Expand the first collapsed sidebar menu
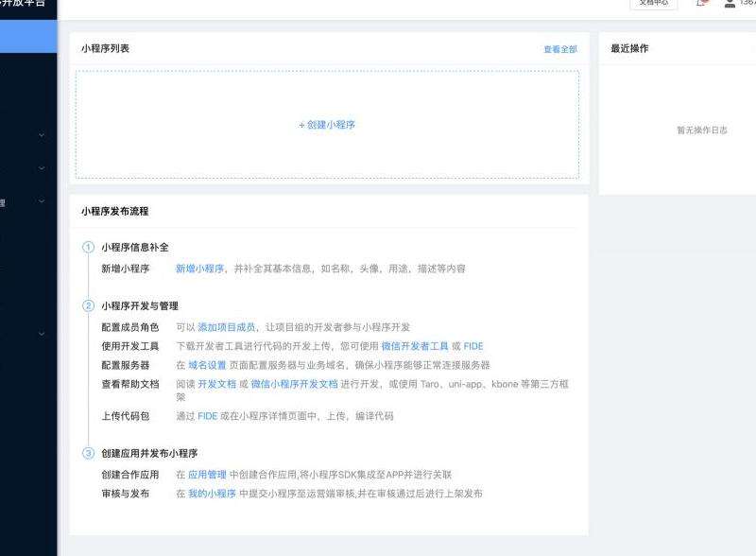This screenshot has width=756, height=556. pos(41,134)
